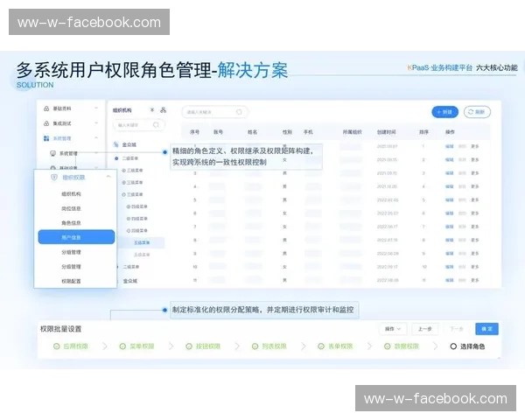Expand the 基础资料 menu chevron
The image size is (525, 420).
(96, 108)
